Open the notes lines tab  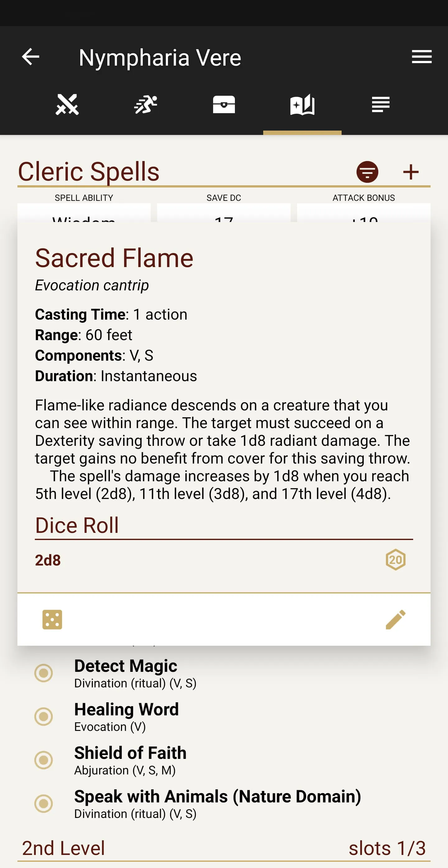(x=380, y=104)
